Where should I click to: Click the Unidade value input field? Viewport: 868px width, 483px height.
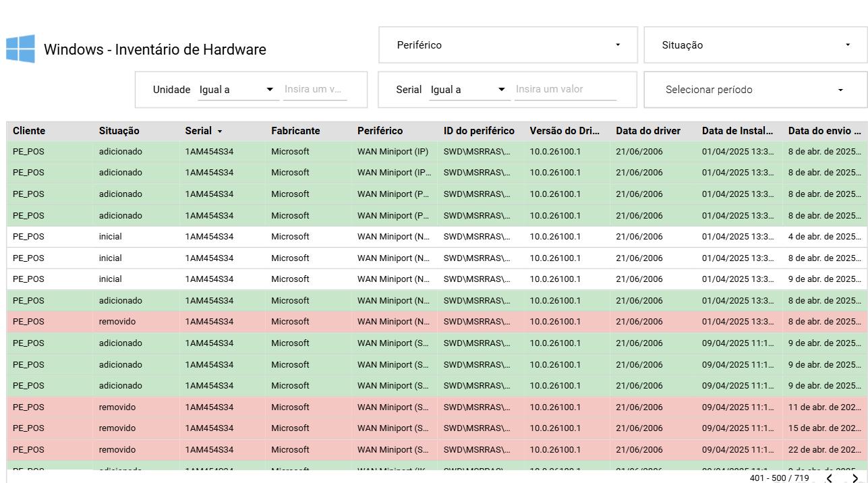coord(315,89)
